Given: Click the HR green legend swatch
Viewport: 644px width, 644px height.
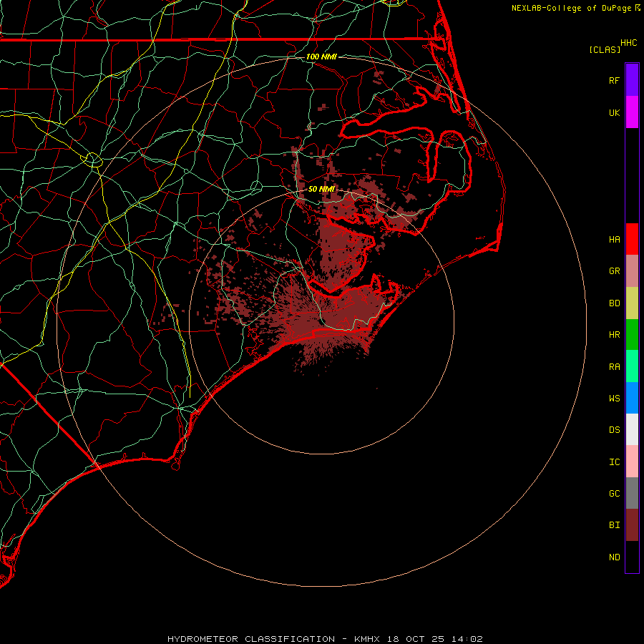Looking at the screenshot, I should coord(632,335).
